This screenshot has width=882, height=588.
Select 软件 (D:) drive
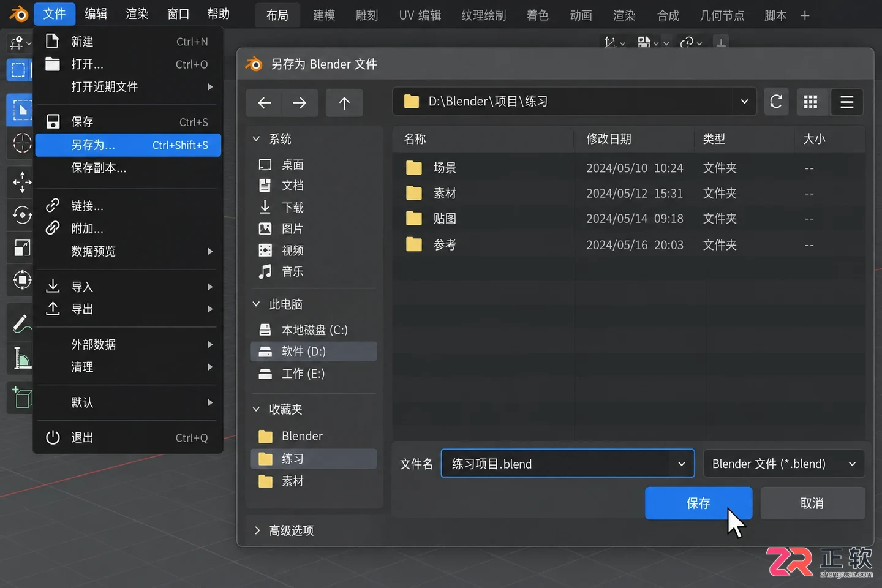(314, 352)
